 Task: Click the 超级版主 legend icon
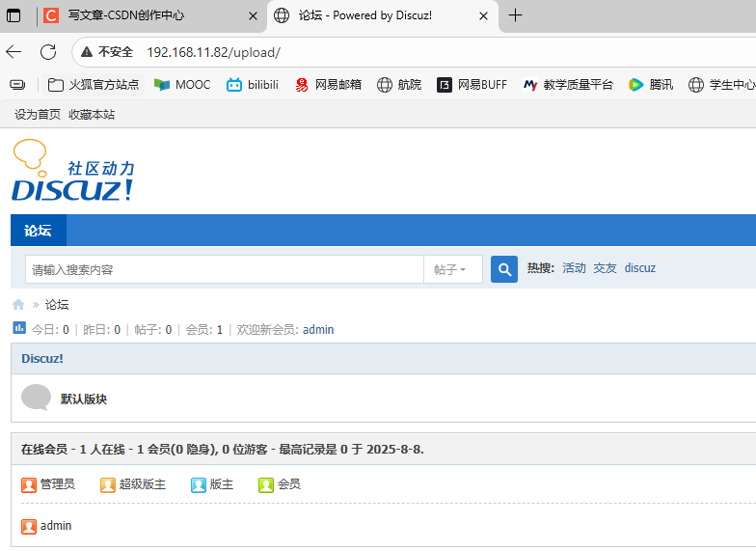coord(108,484)
